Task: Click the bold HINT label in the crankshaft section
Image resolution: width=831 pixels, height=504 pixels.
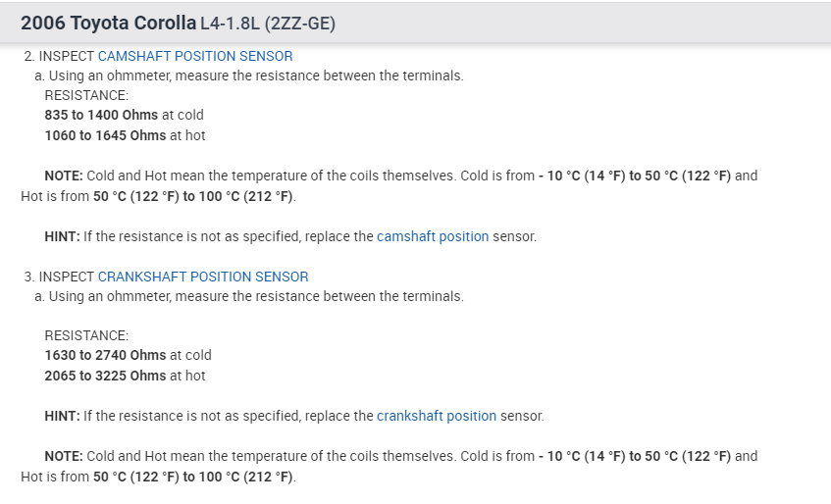Action: click(62, 416)
